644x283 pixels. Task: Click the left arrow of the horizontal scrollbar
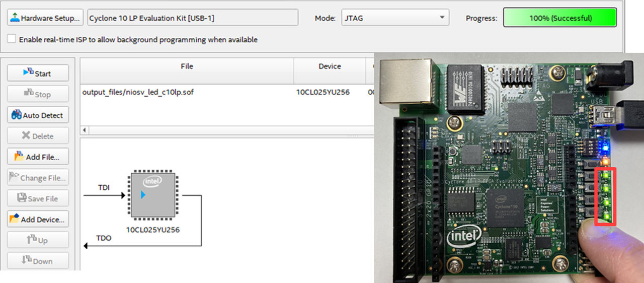pyautogui.click(x=85, y=130)
